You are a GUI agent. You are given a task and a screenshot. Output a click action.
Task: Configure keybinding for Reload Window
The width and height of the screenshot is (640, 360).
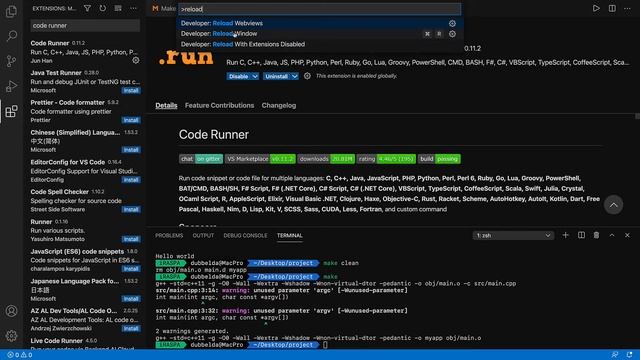[452, 34]
